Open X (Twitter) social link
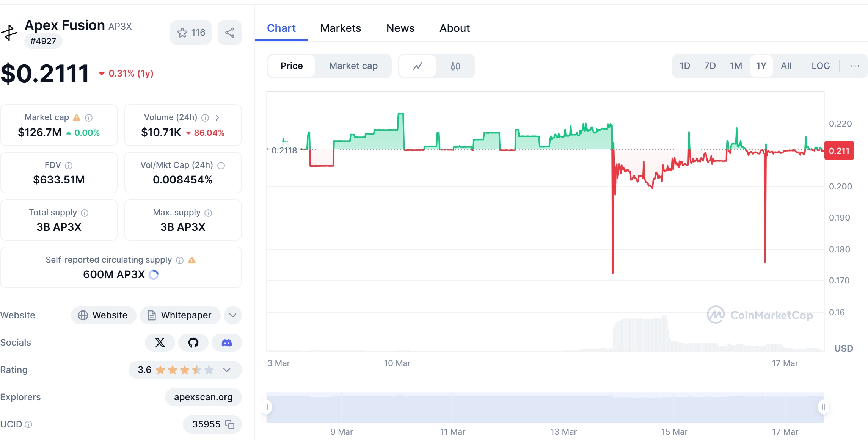The width and height of the screenshot is (868, 440). (160, 343)
